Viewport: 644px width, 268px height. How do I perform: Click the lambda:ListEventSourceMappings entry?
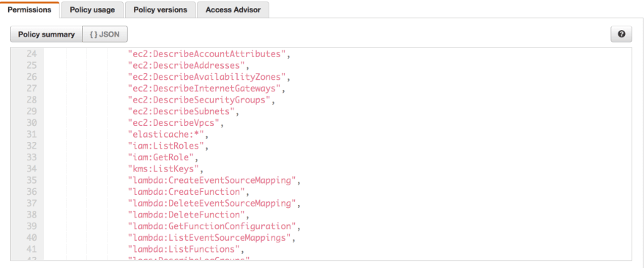pos(212,238)
